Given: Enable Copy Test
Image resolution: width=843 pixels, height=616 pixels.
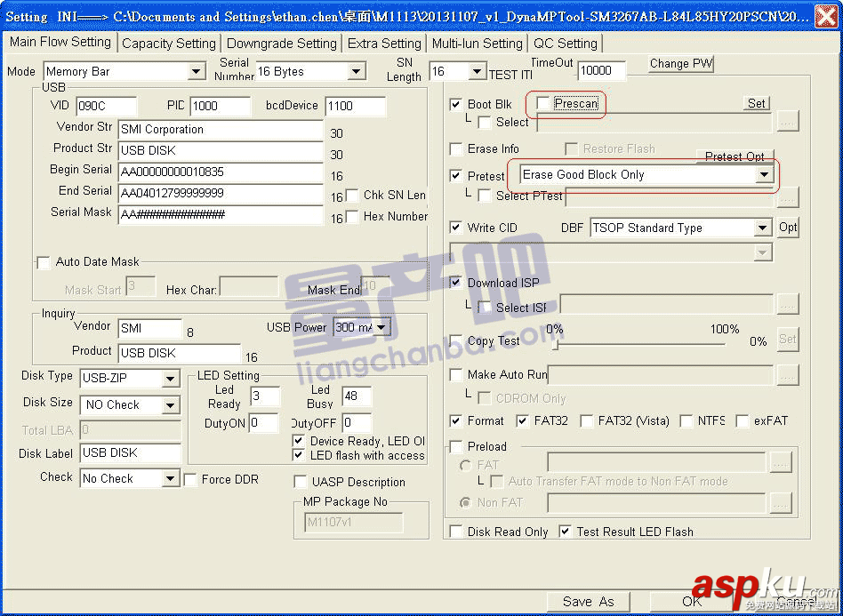Looking at the screenshot, I should 456,339.
